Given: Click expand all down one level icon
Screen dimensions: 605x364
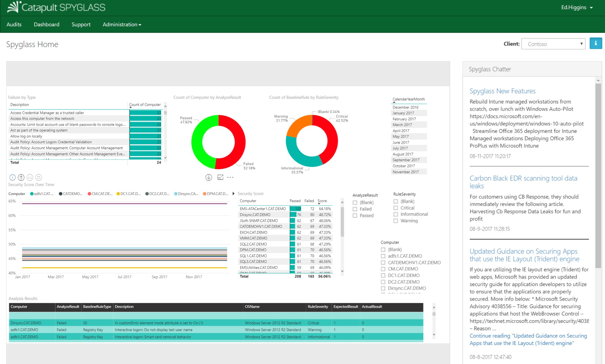Looking at the screenshot, I should pyautogui.click(x=38, y=177).
